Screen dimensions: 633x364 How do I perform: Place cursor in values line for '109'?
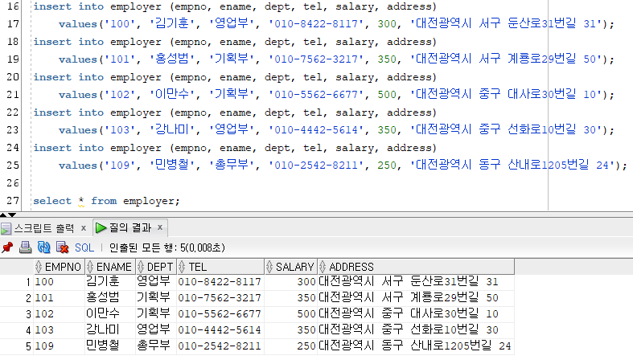pos(343,166)
